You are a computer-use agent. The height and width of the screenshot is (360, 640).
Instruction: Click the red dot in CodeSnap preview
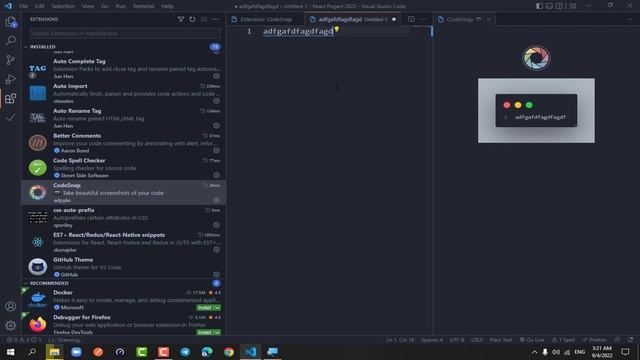[x=507, y=105]
